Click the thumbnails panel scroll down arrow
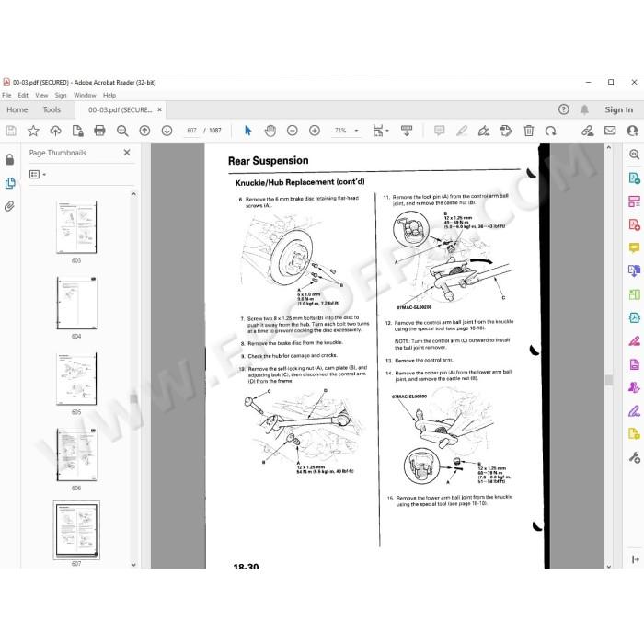 134,565
